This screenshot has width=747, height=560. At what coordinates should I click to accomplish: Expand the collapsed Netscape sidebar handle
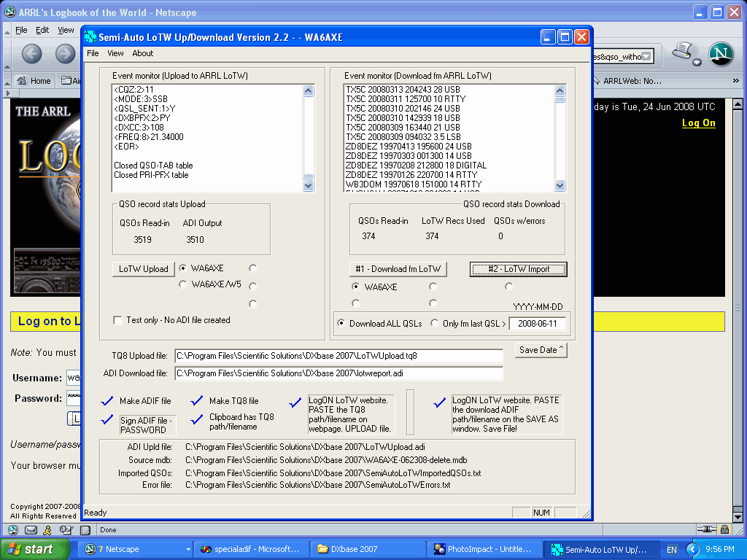point(7,93)
